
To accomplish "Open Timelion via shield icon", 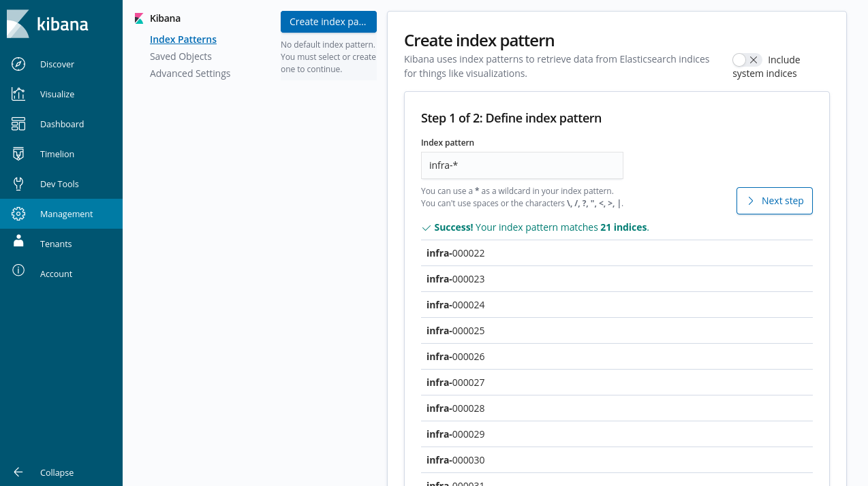I will [18, 154].
